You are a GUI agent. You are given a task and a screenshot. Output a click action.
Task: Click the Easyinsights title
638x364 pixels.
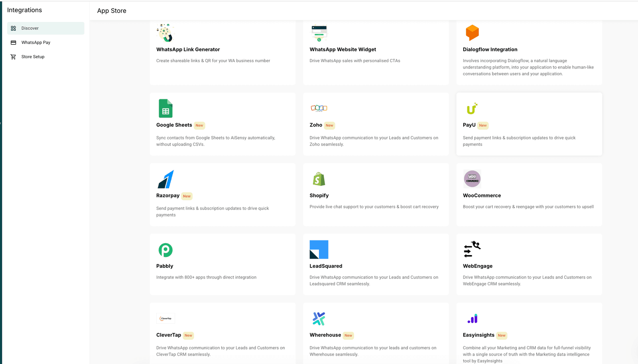coord(478,335)
